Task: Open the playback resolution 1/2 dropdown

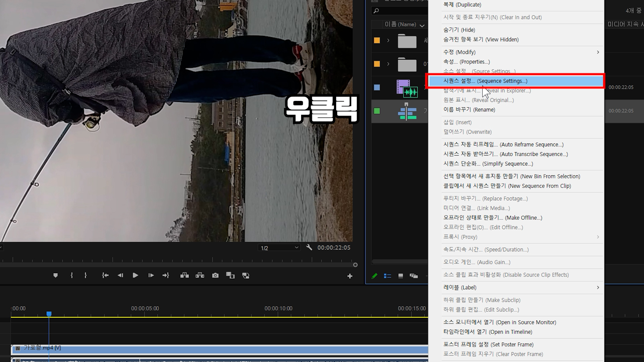Action: point(280,248)
